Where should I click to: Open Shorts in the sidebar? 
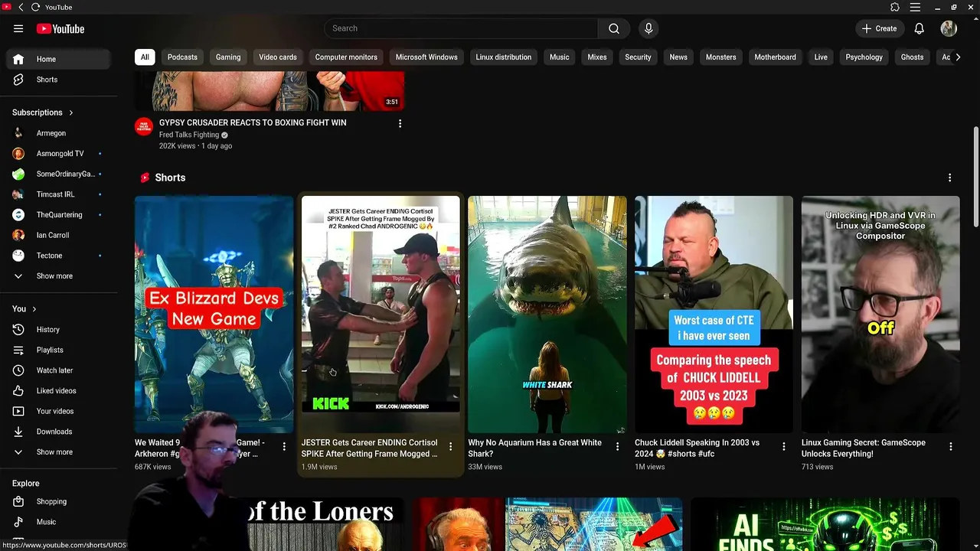click(59, 80)
